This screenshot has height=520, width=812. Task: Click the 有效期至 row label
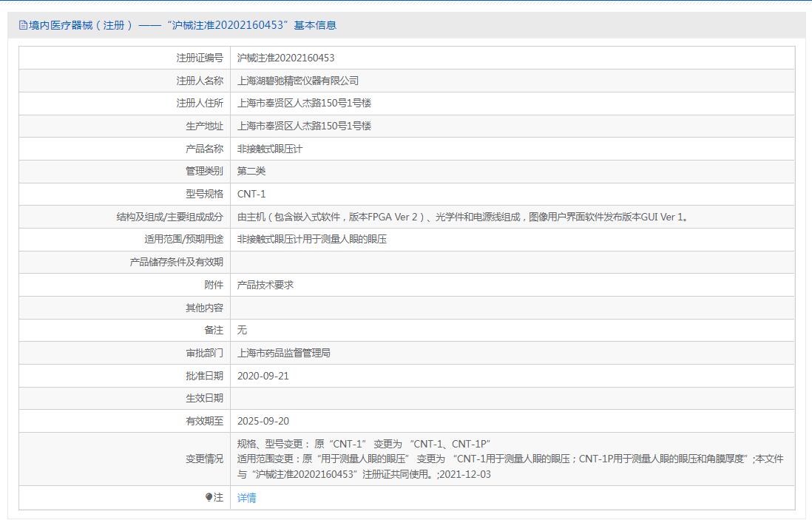(205, 421)
